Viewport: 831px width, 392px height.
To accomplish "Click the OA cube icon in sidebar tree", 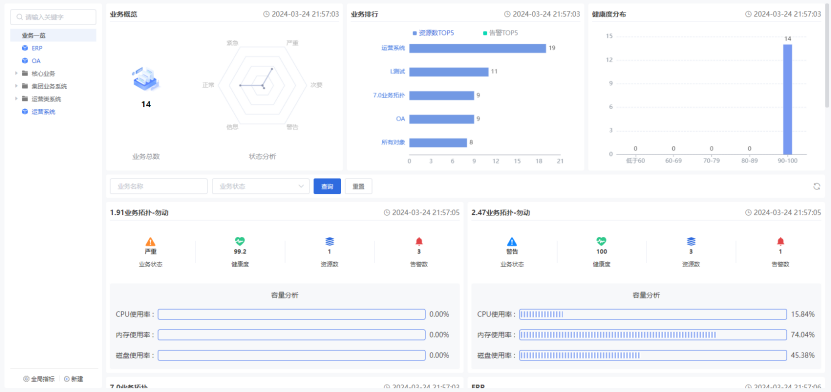I will tap(24, 61).
